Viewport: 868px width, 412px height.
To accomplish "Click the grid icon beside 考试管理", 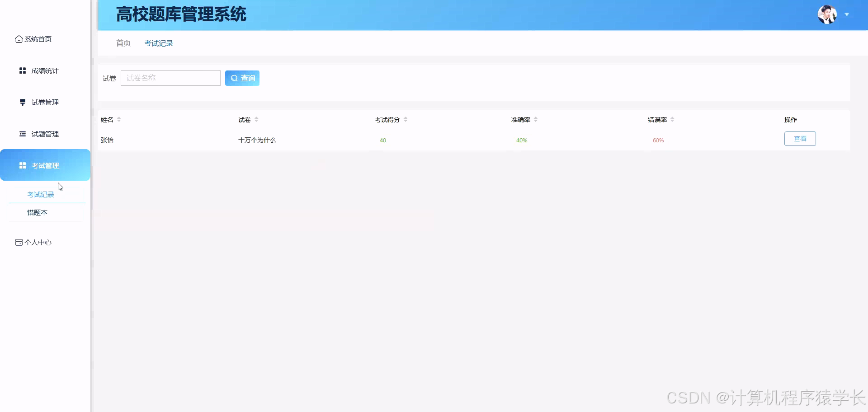I will (x=23, y=165).
